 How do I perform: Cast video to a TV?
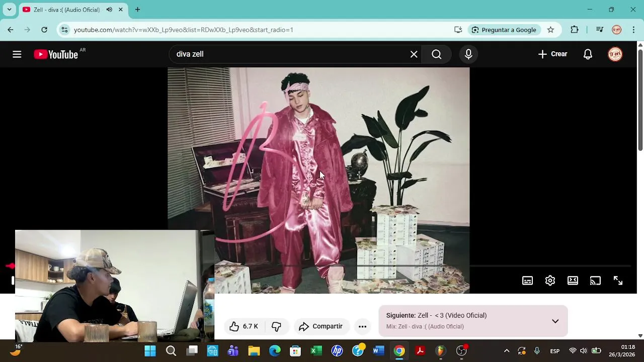pyautogui.click(x=595, y=281)
